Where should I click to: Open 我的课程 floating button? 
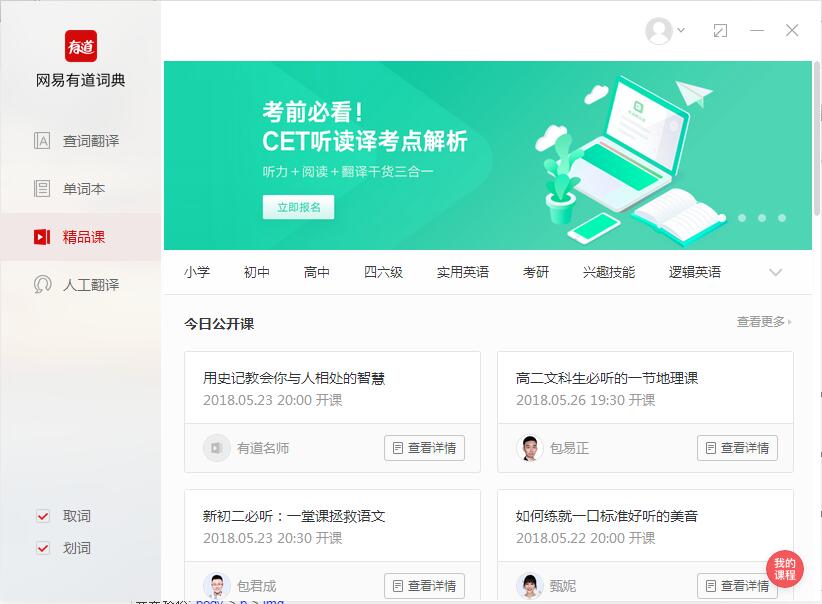tap(787, 569)
